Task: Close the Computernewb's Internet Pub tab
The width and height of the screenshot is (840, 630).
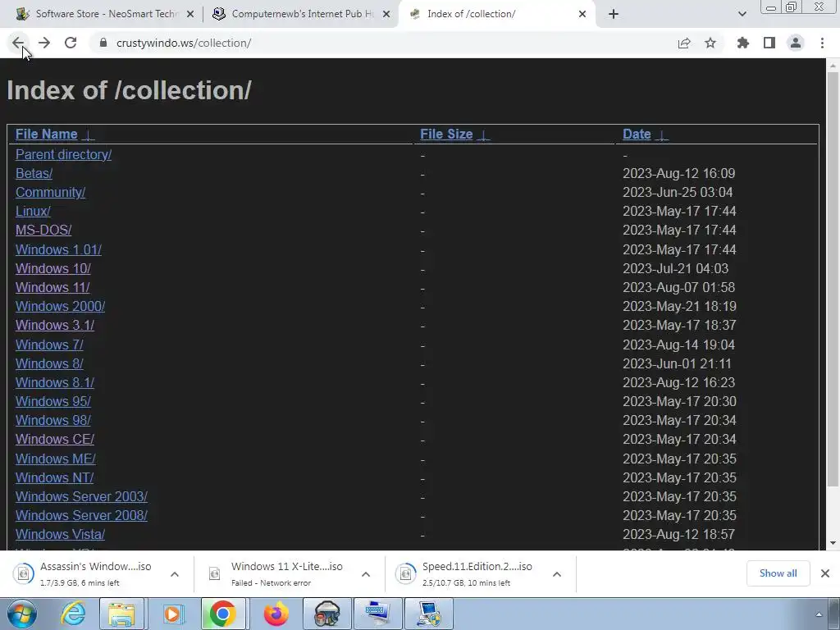Action: tap(386, 14)
